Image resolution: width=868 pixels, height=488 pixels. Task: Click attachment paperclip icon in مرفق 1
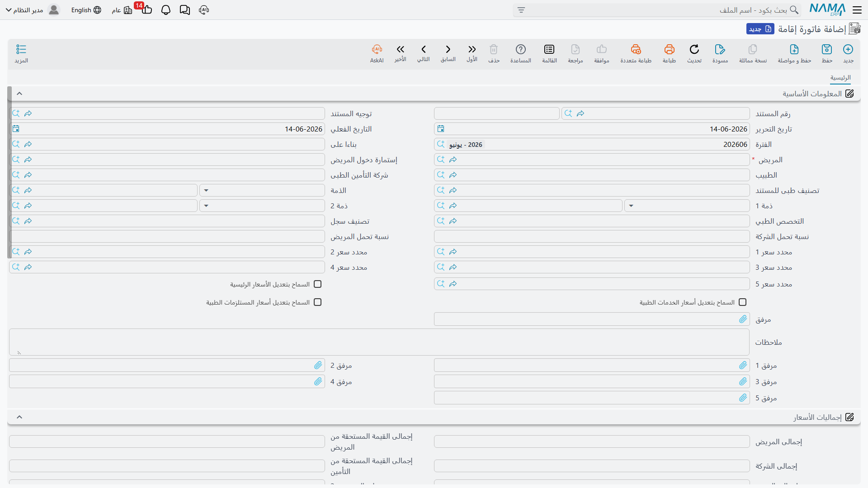coord(743,365)
